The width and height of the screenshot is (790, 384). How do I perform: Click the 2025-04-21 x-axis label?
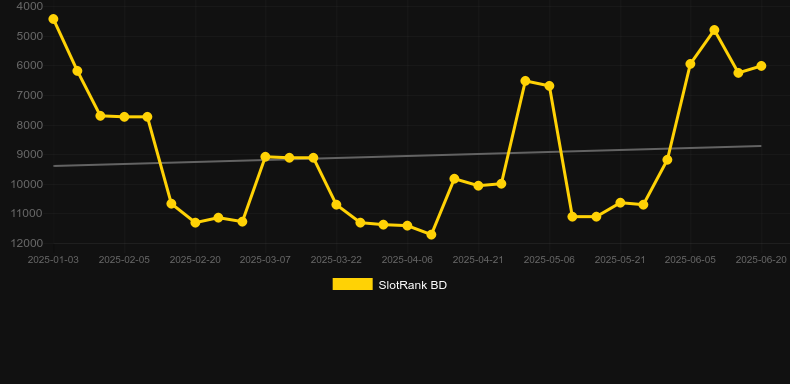[x=478, y=260]
